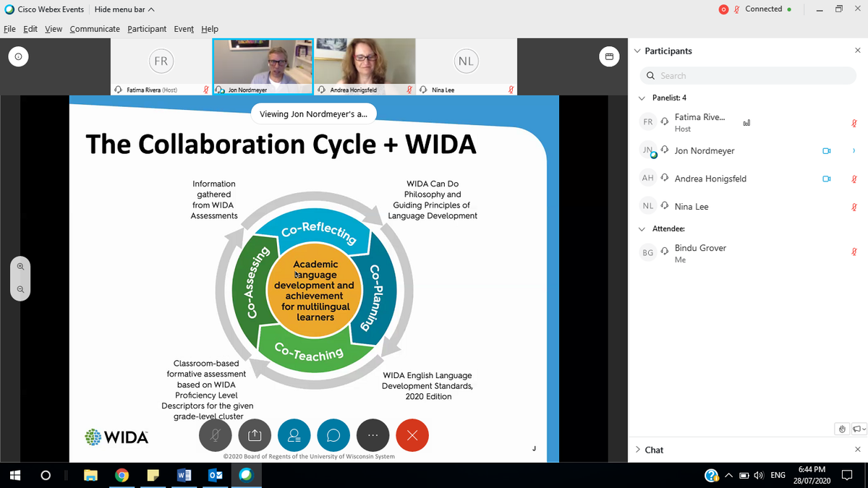Click Nina Lee's muted mic icon in list
868x488 pixels.
[855, 207]
